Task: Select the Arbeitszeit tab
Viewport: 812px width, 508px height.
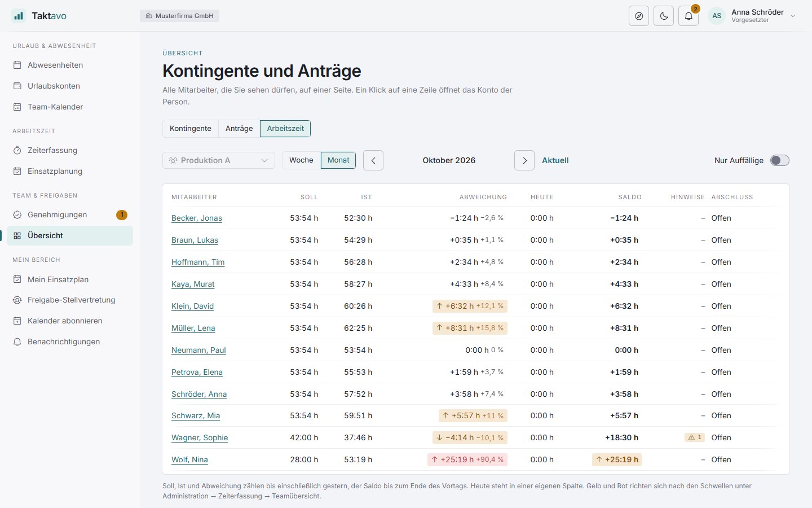Action: click(x=285, y=129)
